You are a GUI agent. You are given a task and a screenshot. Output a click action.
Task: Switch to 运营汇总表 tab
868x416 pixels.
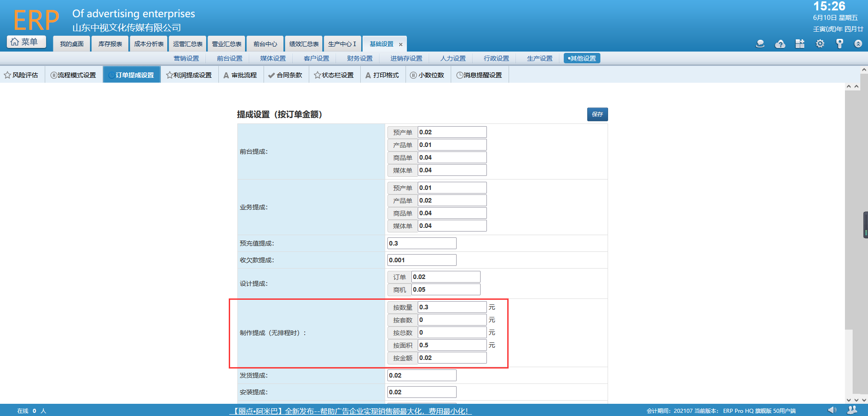click(x=188, y=44)
